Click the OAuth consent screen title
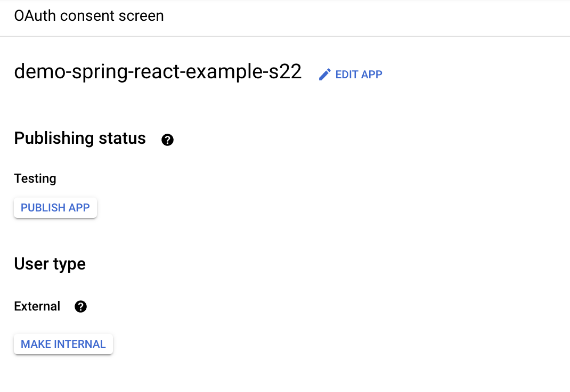Image resolution: width=570 pixels, height=392 pixels. point(89,16)
